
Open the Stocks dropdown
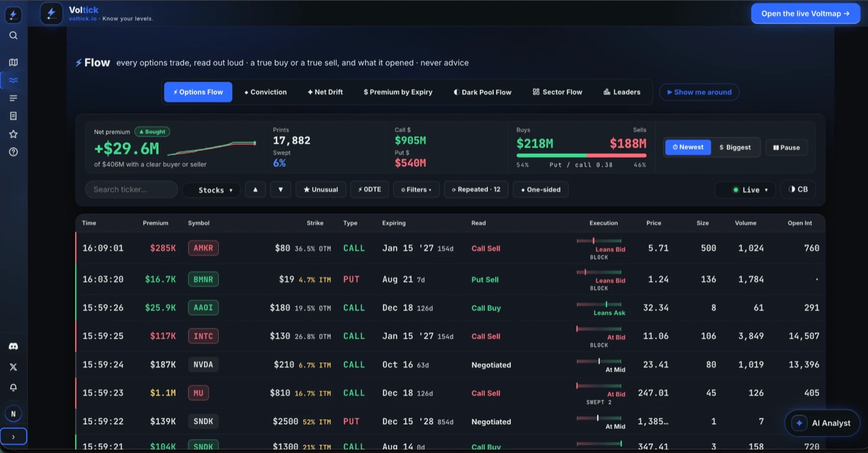pos(211,190)
